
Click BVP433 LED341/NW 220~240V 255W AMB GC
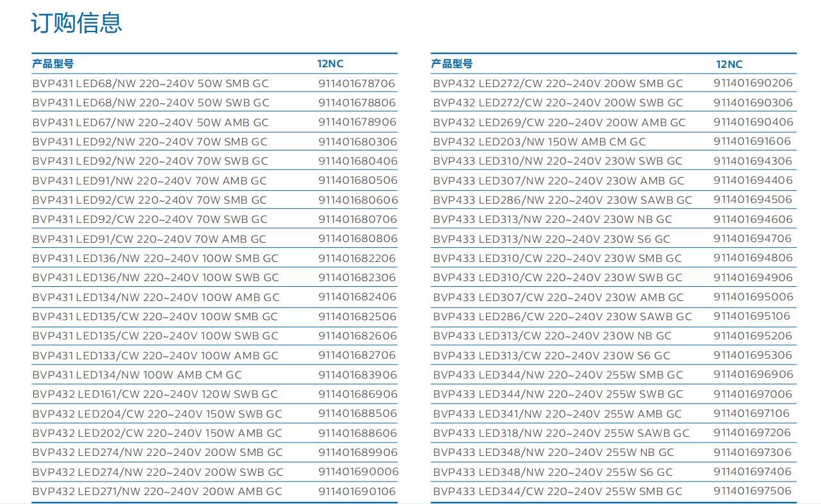(x=557, y=414)
